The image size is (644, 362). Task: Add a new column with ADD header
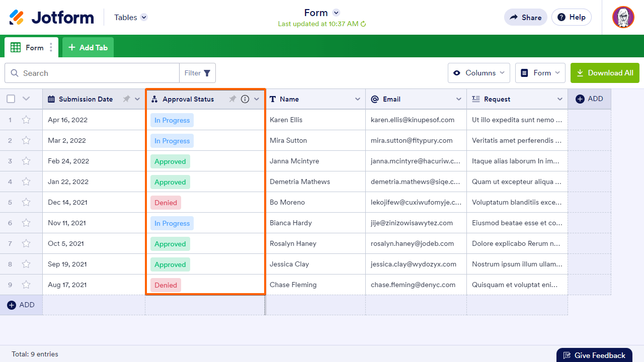tap(589, 99)
